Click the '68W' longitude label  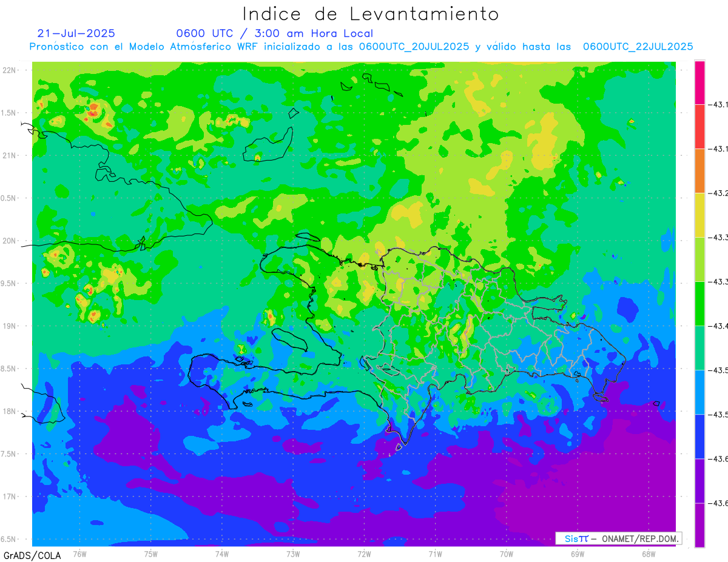click(x=649, y=554)
